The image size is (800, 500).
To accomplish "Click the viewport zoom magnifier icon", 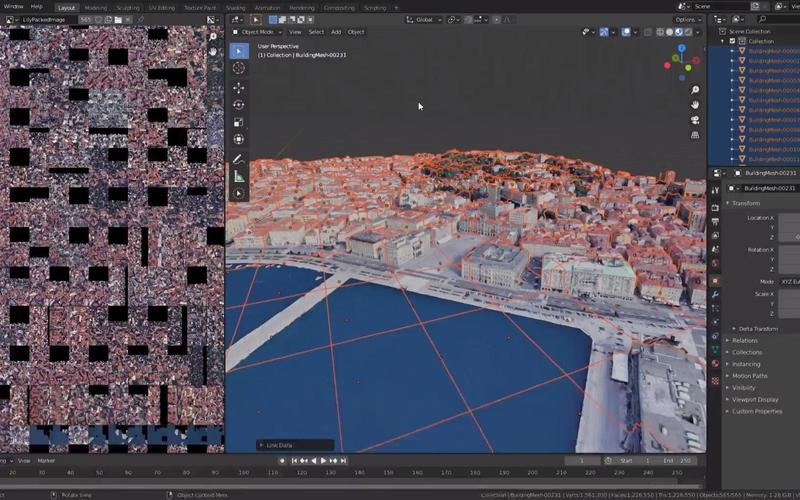I will (x=695, y=90).
